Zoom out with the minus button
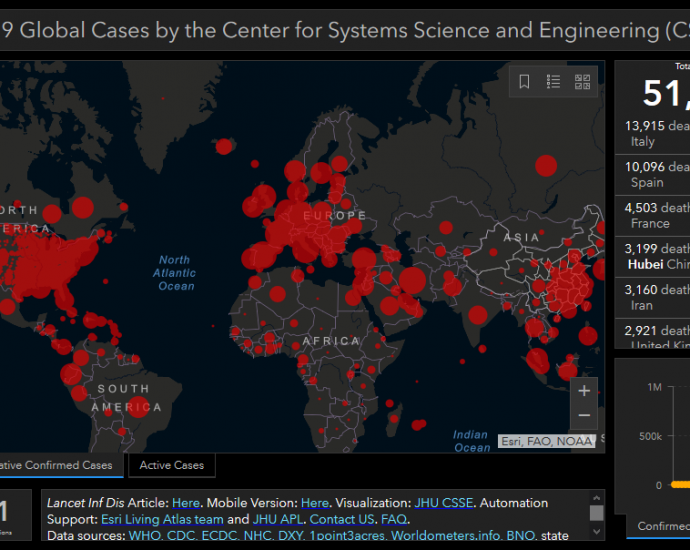 584,416
